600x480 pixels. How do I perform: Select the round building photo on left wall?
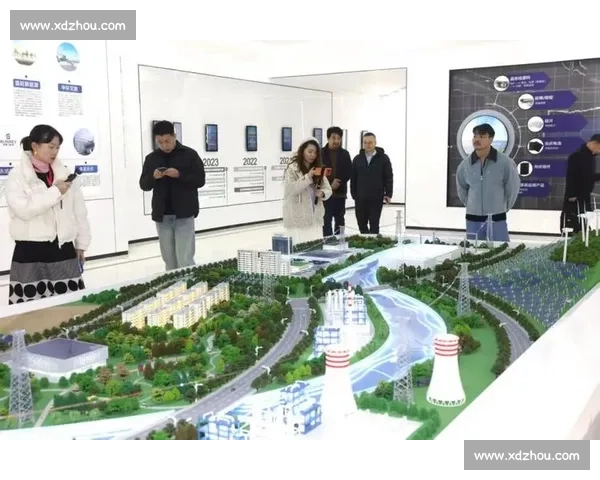pos(84,141)
